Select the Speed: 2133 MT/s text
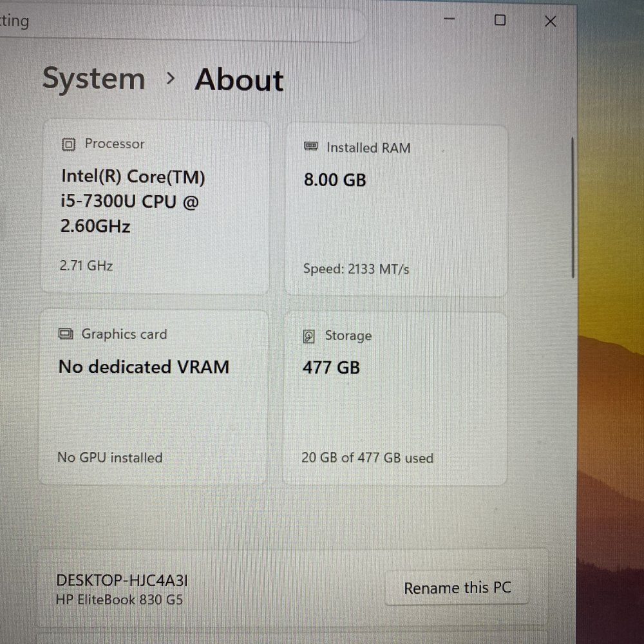This screenshot has width=644, height=644. tap(356, 269)
